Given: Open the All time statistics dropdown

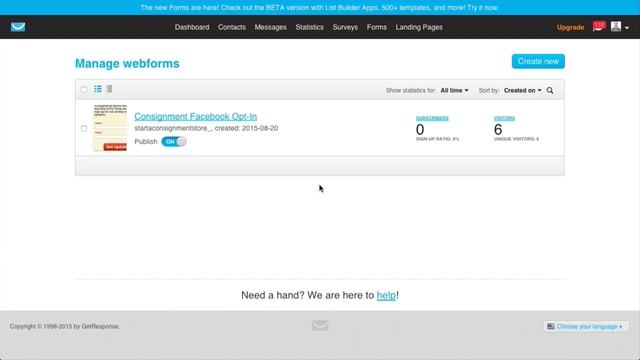Looking at the screenshot, I should pyautogui.click(x=454, y=90).
